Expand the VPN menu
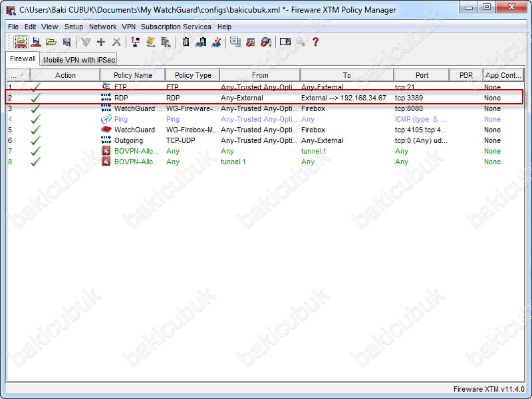 coord(128,27)
